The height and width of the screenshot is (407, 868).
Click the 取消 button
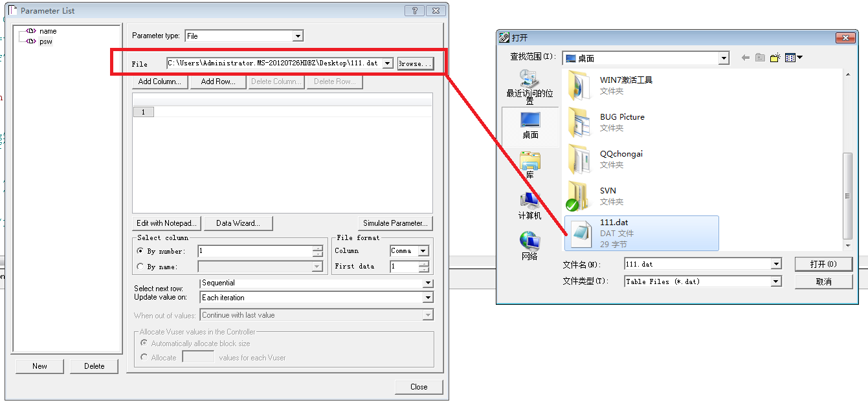coord(823,281)
